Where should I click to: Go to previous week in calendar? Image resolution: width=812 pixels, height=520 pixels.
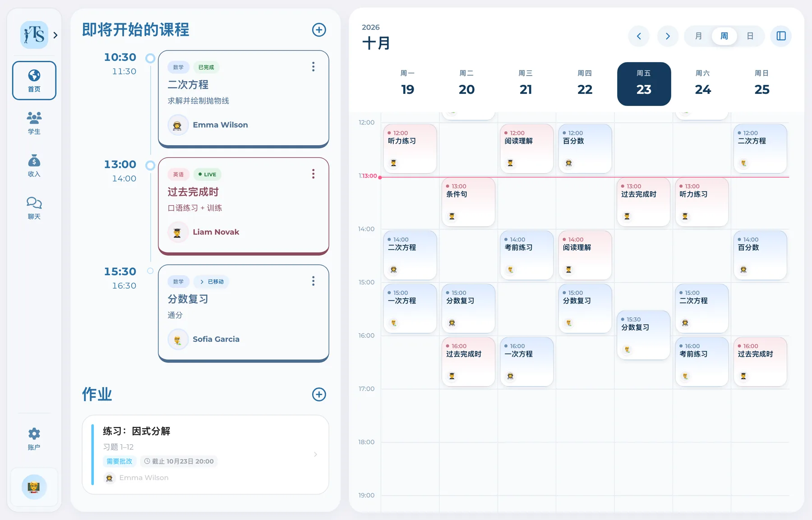click(639, 36)
